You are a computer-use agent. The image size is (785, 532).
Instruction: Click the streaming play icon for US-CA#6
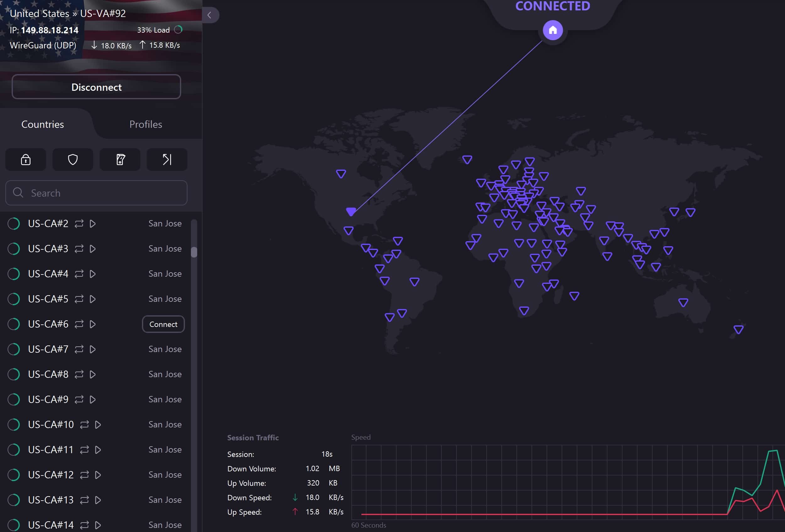tap(93, 324)
